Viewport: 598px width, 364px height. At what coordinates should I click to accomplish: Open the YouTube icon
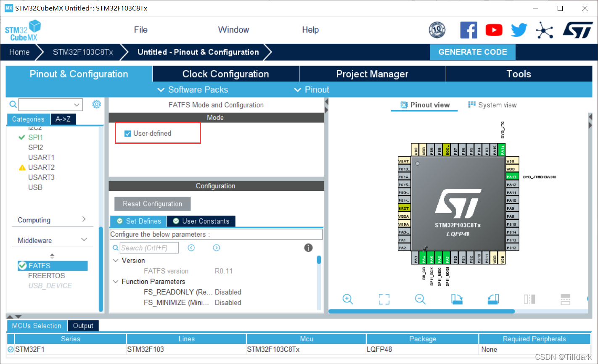pyautogui.click(x=494, y=30)
